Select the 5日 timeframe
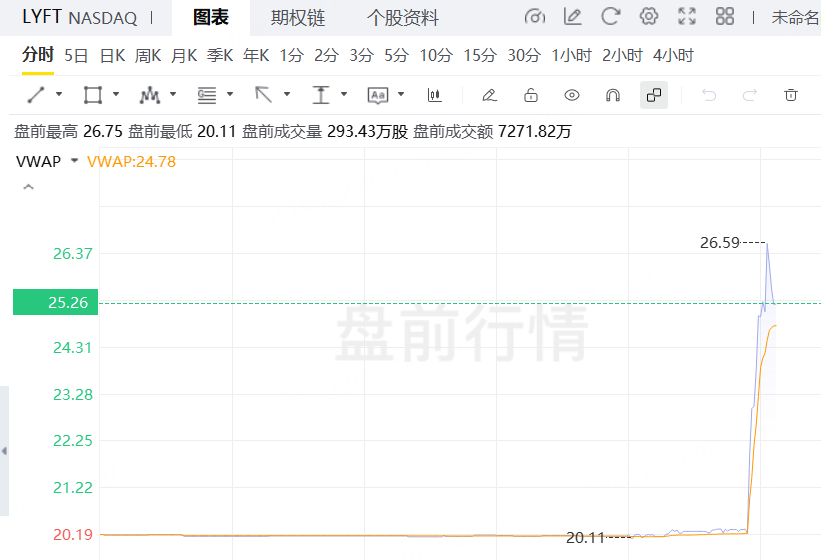Viewport: 821px width, 560px height. pos(76,55)
